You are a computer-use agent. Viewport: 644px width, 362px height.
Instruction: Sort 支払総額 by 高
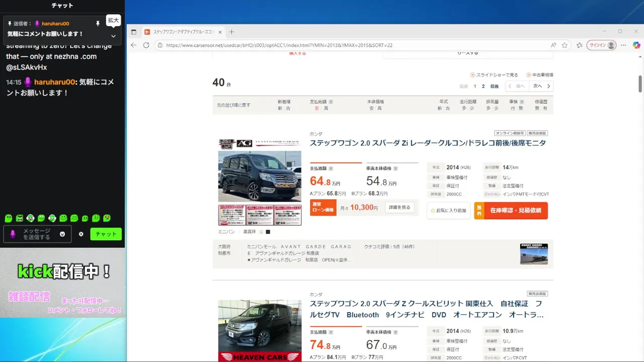click(326, 108)
